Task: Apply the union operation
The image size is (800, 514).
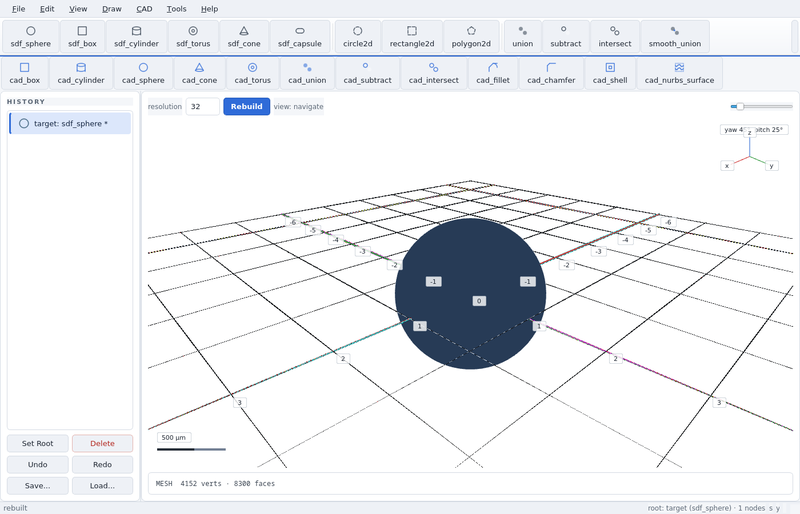Action: (x=522, y=37)
